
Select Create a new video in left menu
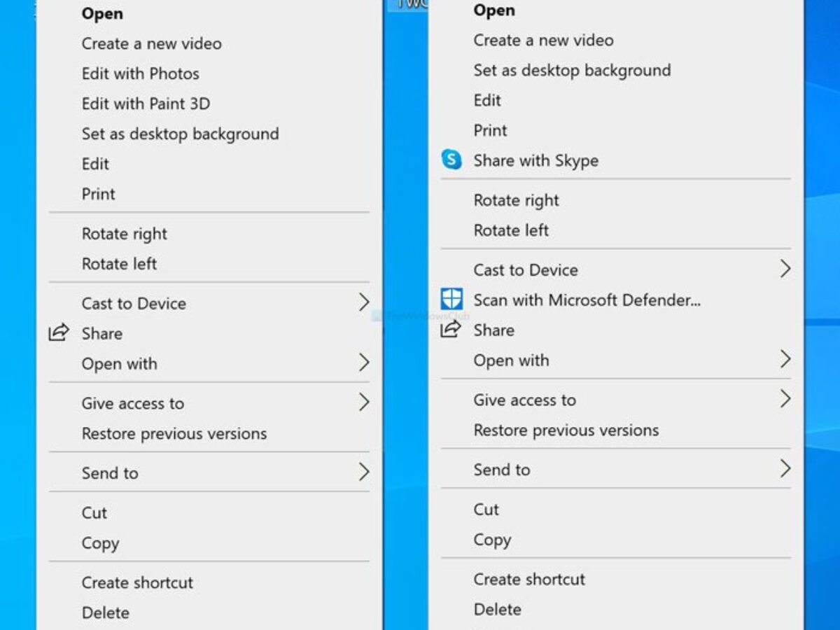pyautogui.click(x=151, y=43)
